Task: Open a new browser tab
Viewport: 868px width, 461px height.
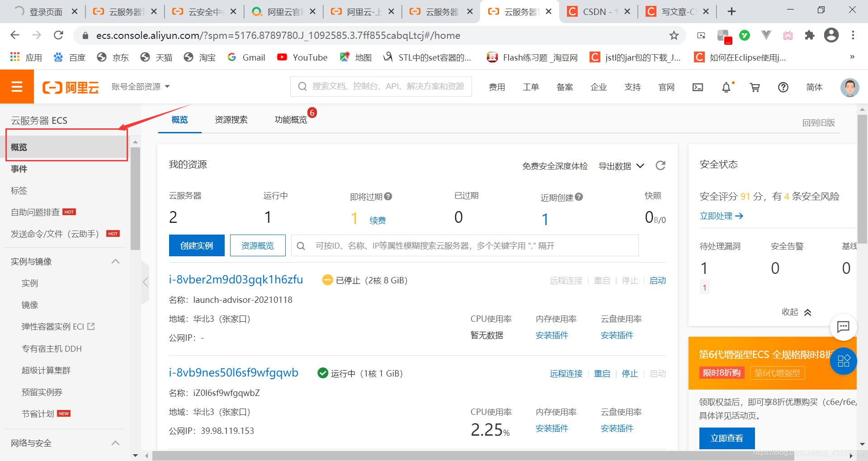Action: click(732, 11)
